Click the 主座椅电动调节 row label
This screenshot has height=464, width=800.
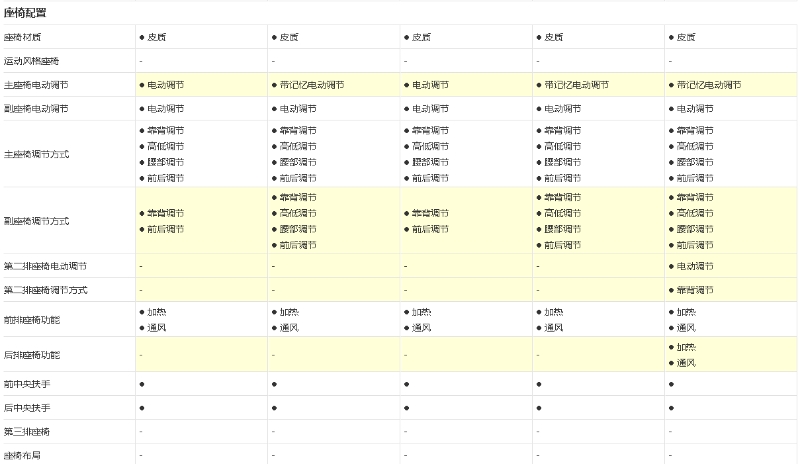pos(36,85)
